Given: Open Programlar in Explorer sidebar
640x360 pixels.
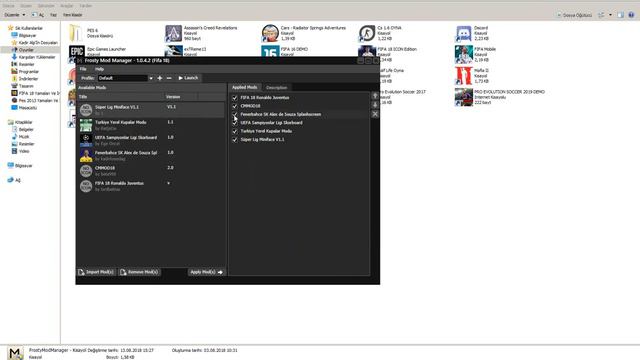Looking at the screenshot, I should pyautogui.click(x=29, y=71).
